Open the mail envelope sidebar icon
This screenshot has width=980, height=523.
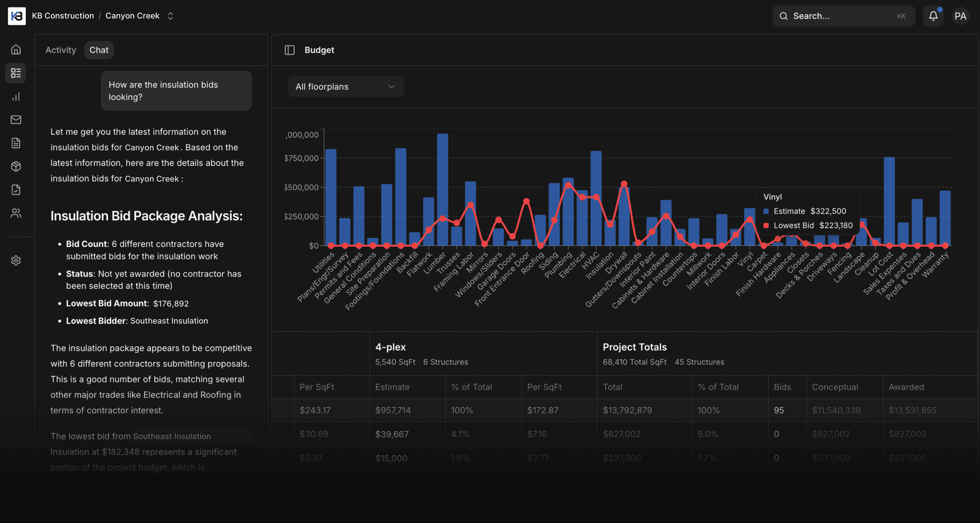coord(16,120)
